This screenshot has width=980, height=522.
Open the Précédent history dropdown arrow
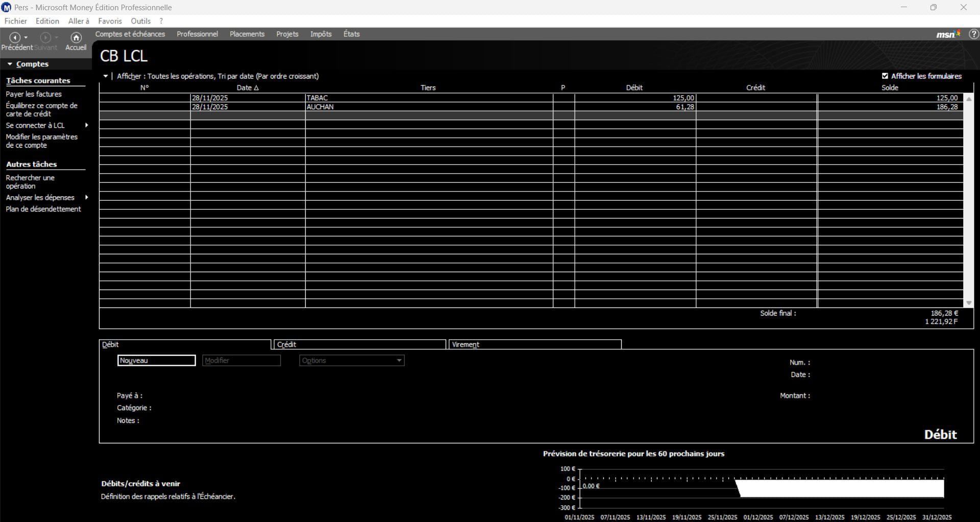click(x=26, y=38)
